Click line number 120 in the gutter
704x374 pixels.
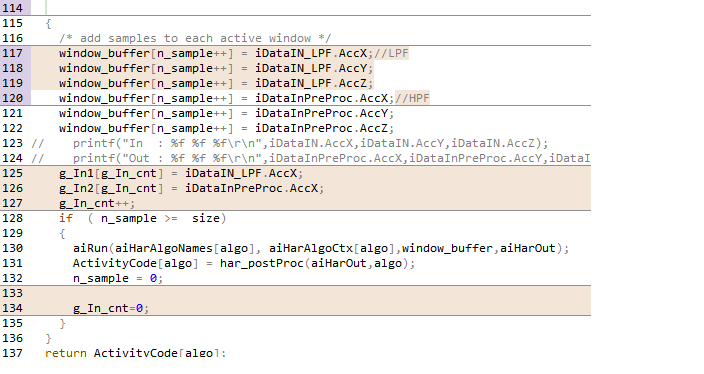(12, 98)
